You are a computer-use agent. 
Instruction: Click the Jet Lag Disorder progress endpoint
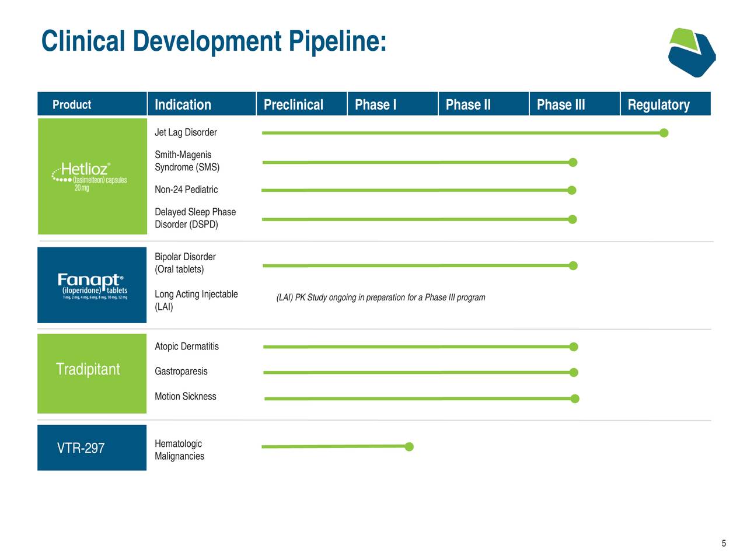664,133
